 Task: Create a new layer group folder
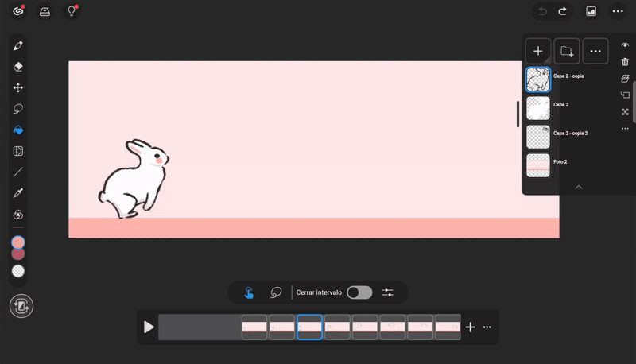(x=567, y=51)
